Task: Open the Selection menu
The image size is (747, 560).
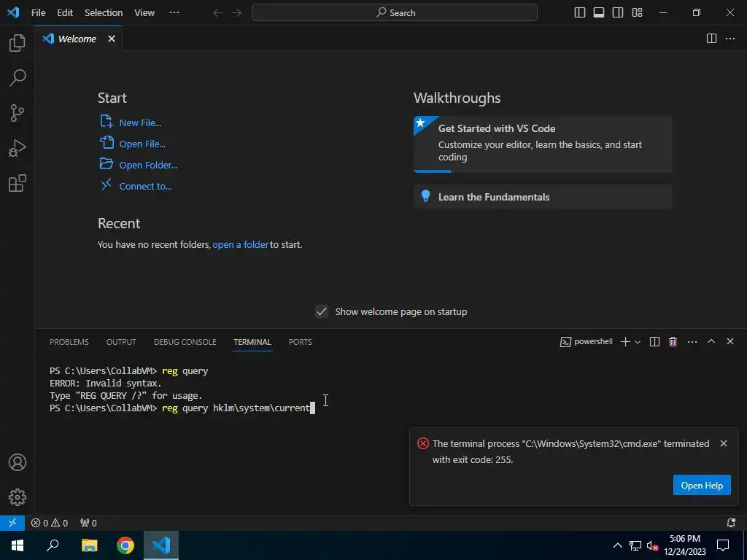Action: click(104, 13)
